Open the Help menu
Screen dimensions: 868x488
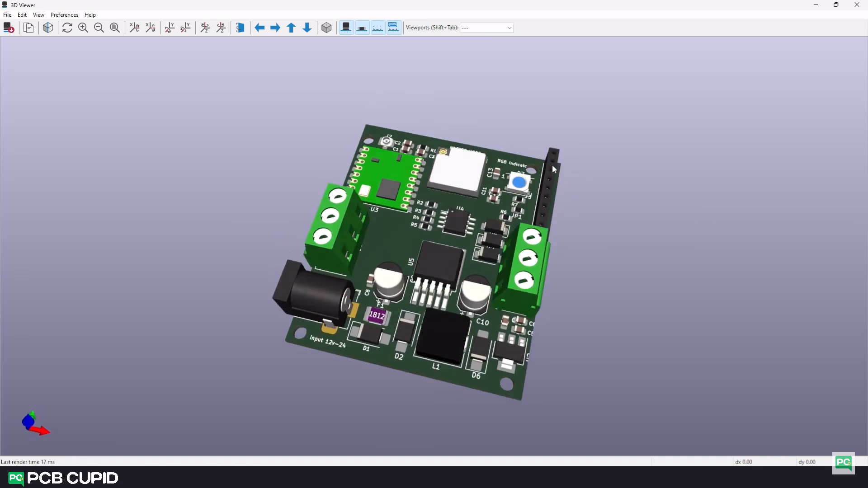point(90,15)
